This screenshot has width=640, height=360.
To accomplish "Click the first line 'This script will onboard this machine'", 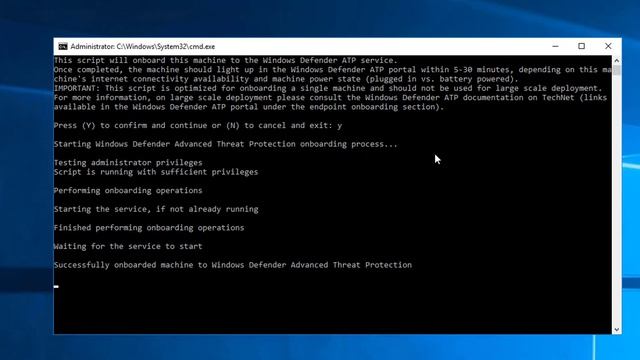I will click(x=225, y=60).
